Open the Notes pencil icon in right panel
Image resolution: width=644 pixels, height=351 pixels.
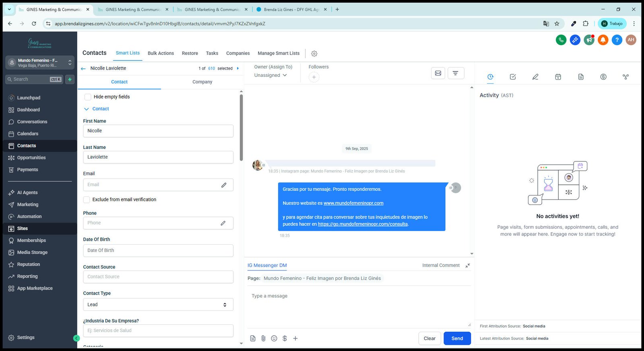coord(535,77)
